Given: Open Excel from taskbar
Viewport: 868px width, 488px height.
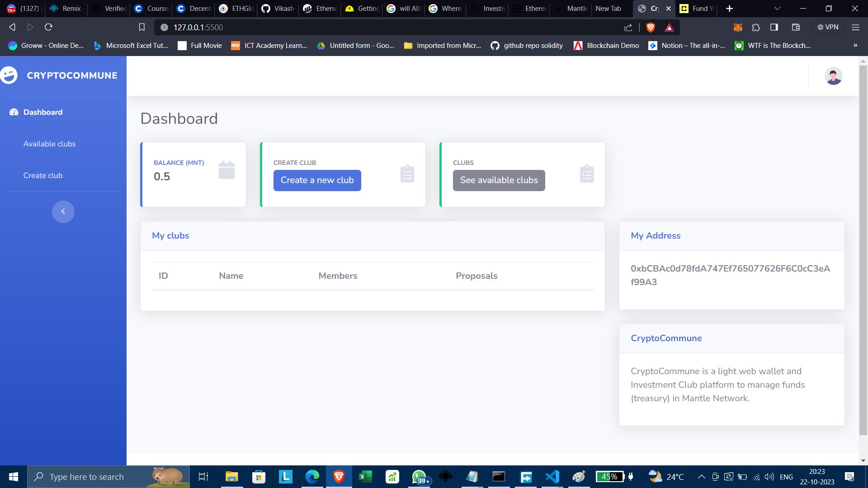Looking at the screenshot, I should click(365, 477).
